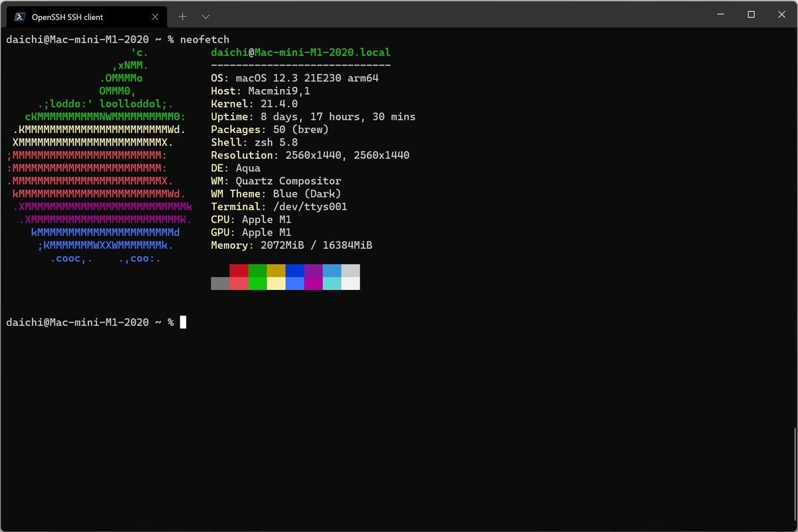Click the typed 'neofetch' command text

[204, 40]
